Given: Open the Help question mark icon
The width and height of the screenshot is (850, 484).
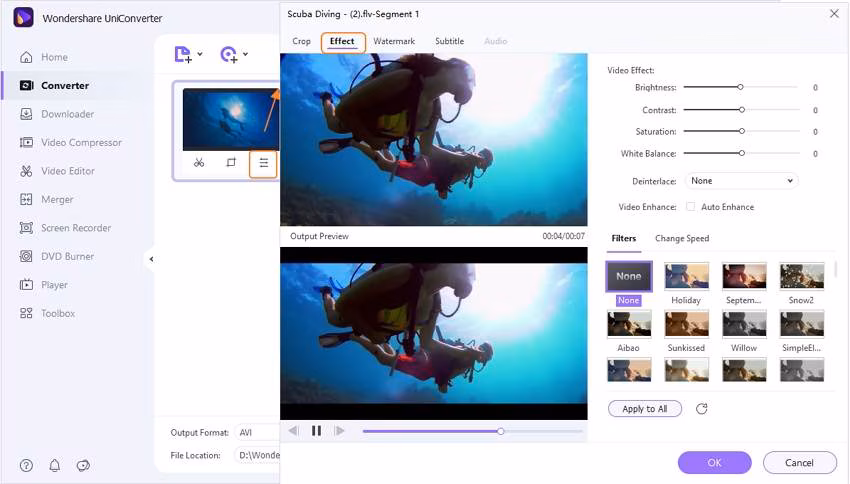Looking at the screenshot, I should [26, 465].
